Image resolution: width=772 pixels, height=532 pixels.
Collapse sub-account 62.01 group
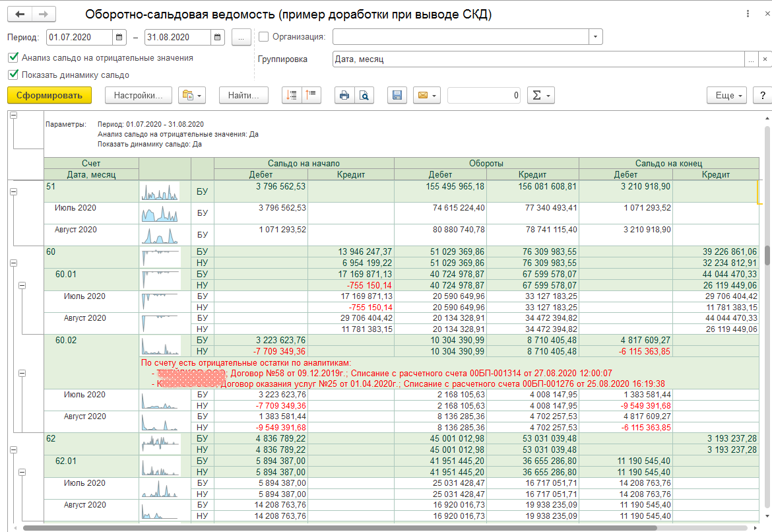22,472
